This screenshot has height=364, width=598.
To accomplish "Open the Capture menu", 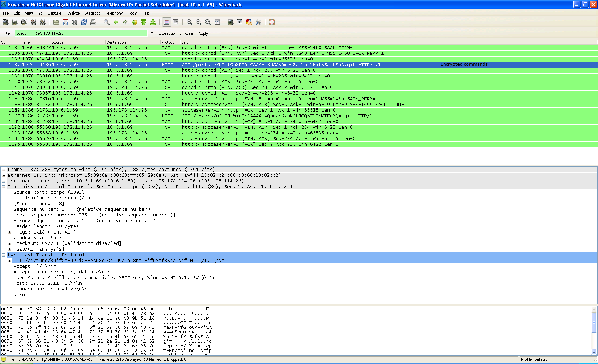I will [x=54, y=13].
